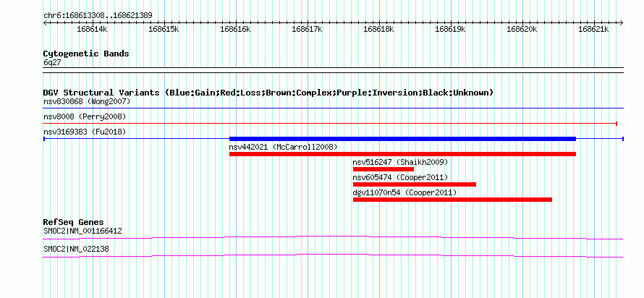Click the 168617k ruler tick label
This screenshot has width=644, height=298.
tap(307, 29)
